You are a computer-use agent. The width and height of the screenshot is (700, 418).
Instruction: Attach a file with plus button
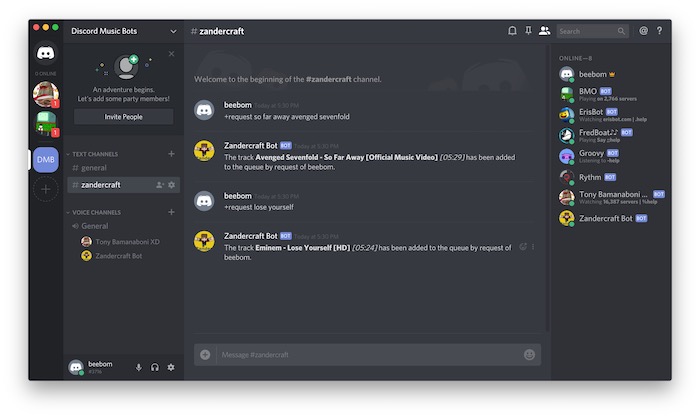pos(205,355)
